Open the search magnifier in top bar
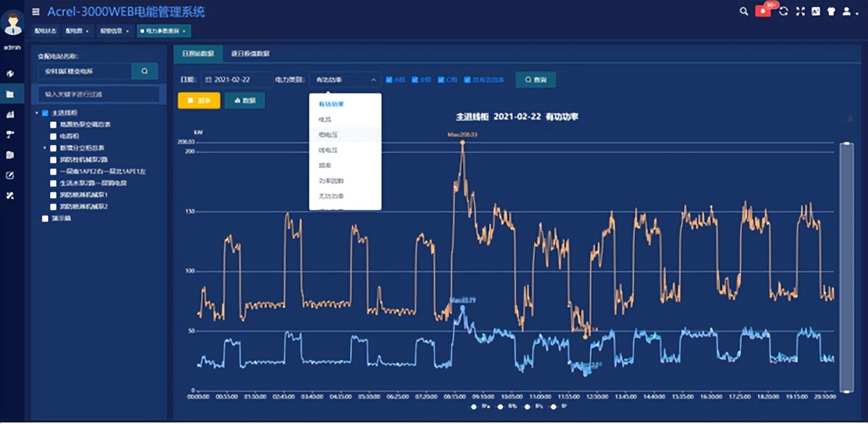This screenshot has height=424, width=868. click(x=744, y=11)
